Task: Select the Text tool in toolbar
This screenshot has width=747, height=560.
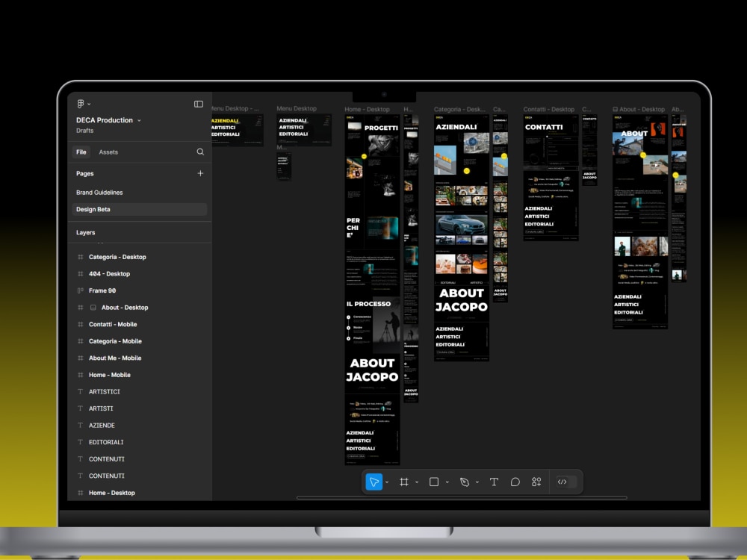Action: pyautogui.click(x=494, y=482)
